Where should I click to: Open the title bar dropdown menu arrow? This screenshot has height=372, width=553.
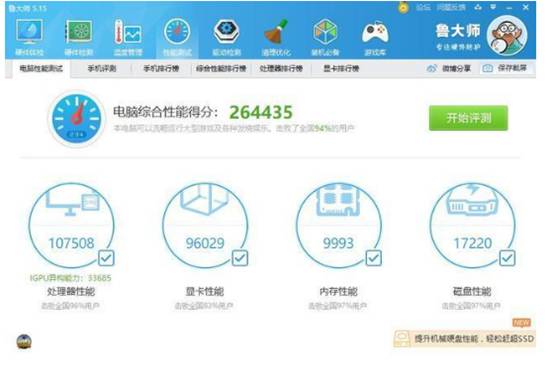coord(493,7)
